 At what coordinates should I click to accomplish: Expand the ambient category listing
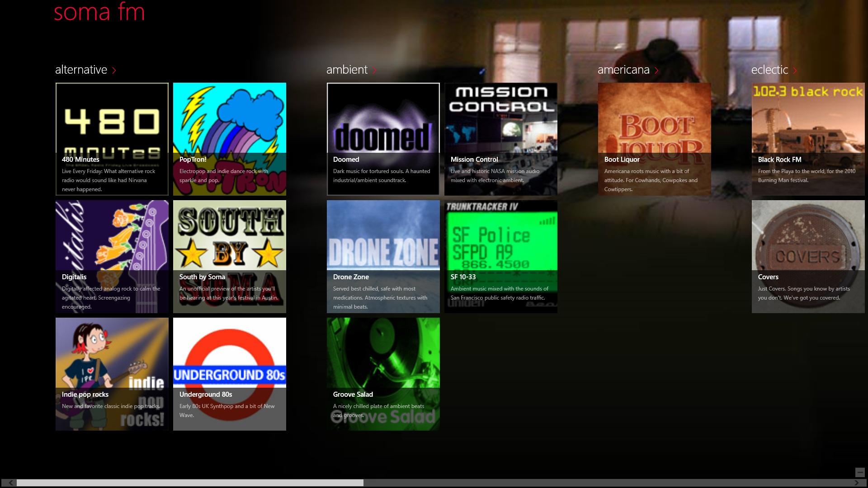(374, 70)
